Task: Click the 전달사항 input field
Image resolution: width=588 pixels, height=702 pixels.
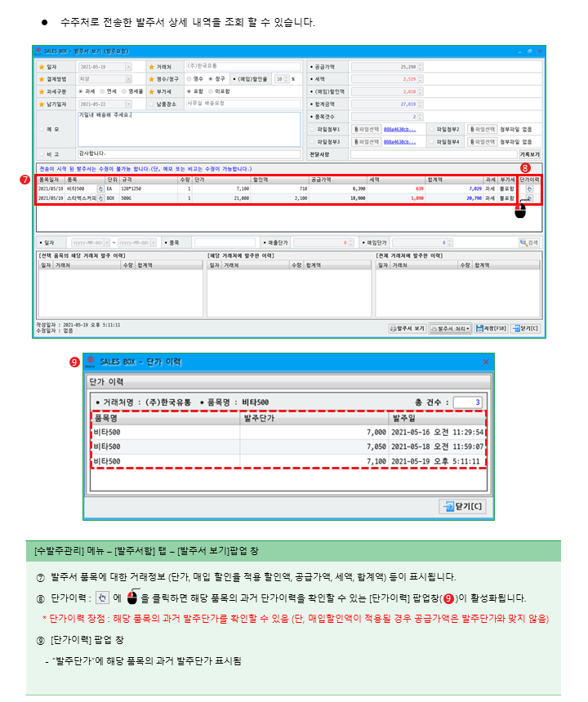Action: [434, 154]
